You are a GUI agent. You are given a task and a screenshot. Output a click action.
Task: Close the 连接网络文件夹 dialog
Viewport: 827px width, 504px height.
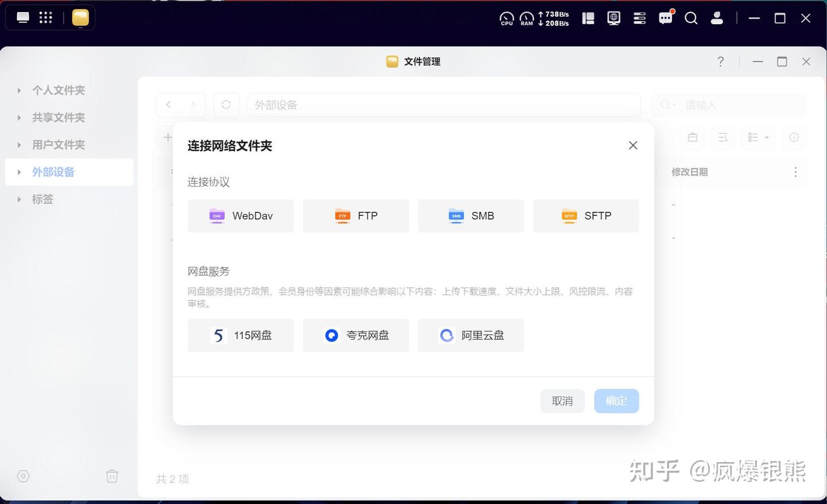pos(633,145)
